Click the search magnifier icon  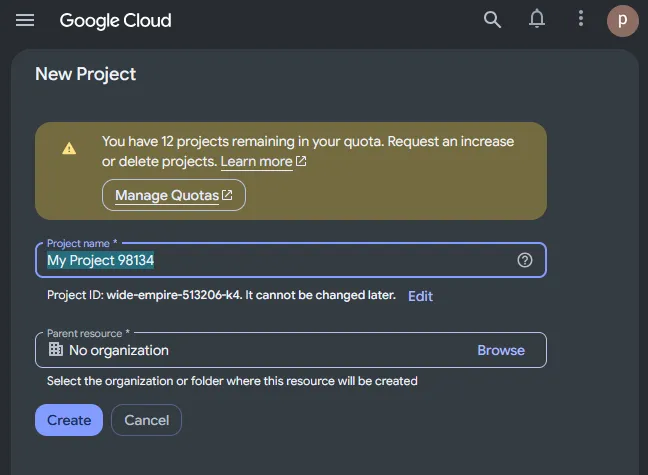[x=492, y=19]
